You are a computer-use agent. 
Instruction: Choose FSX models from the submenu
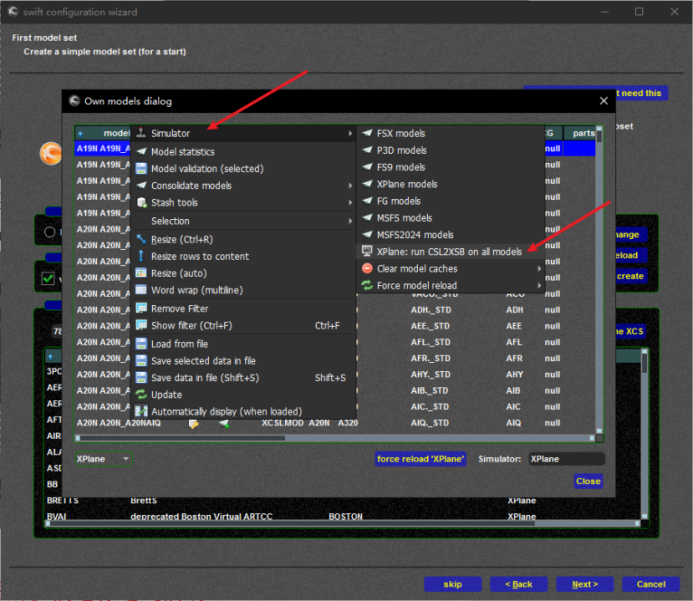click(x=400, y=134)
